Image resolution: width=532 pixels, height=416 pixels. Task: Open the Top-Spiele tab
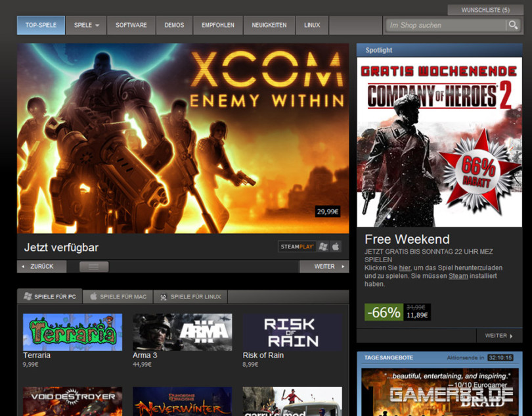click(x=41, y=25)
